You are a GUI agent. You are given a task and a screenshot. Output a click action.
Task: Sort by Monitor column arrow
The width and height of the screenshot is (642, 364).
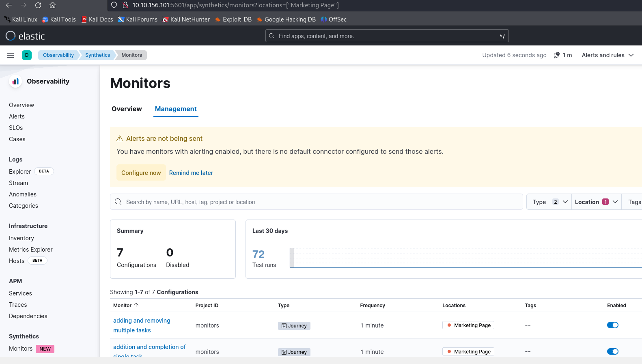(136, 305)
